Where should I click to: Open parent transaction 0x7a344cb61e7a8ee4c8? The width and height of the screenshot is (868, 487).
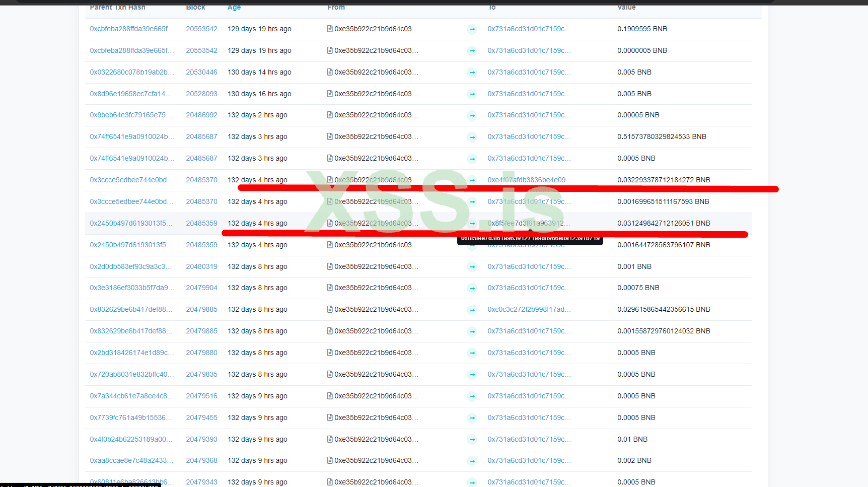(132, 396)
